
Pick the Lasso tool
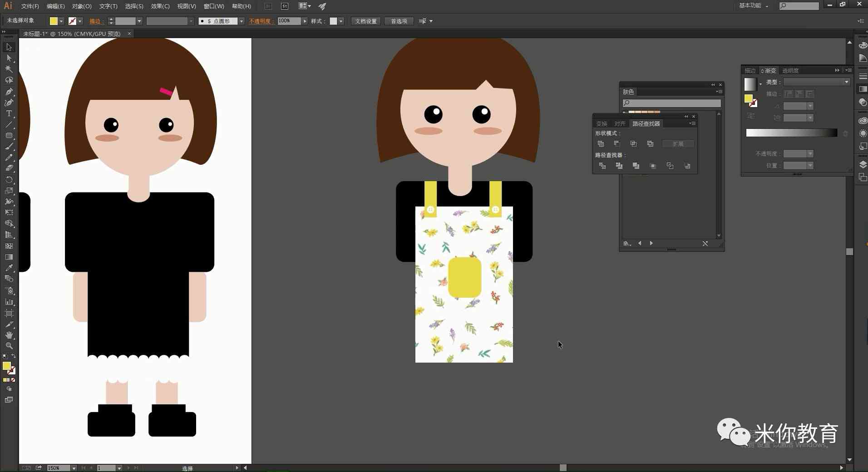[x=9, y=80]
